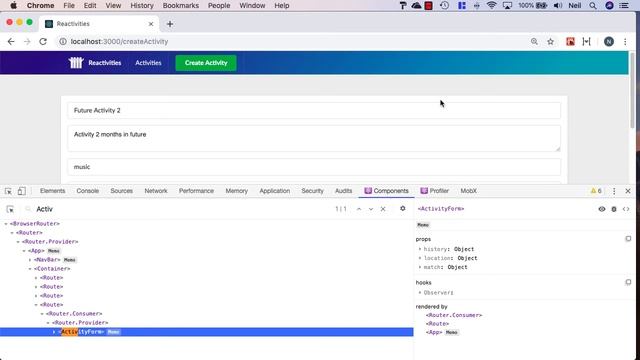Log component data with bug icon
Image resolution: width=640 pixels, height=360 pixels.
(614, 209)
